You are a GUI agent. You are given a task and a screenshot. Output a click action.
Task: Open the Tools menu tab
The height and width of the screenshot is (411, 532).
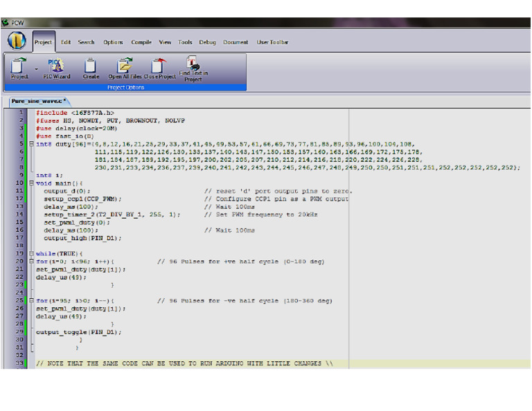(185, 42)
